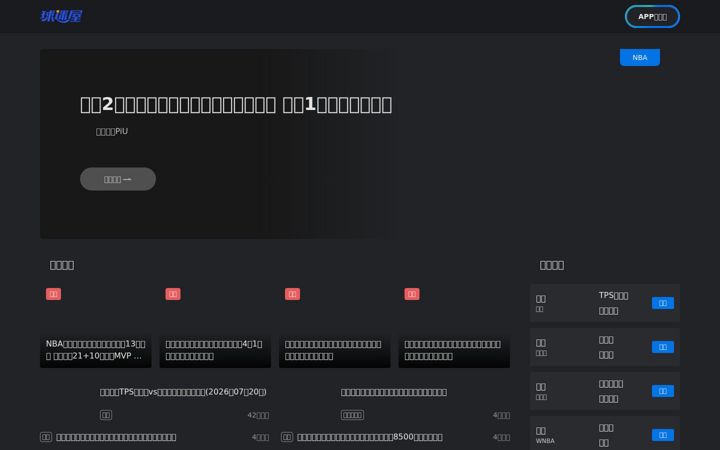Click the blue button in the TPS match row
The height and width of the screenshot is (450, 720).
pyautogui.click(x=663, y=303)
